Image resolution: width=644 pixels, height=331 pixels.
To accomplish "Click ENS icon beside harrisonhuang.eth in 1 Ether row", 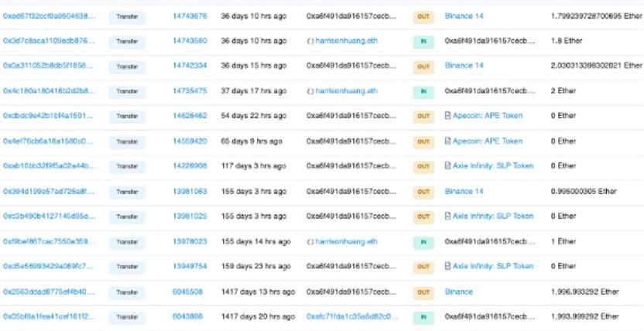I will point(310,241).
